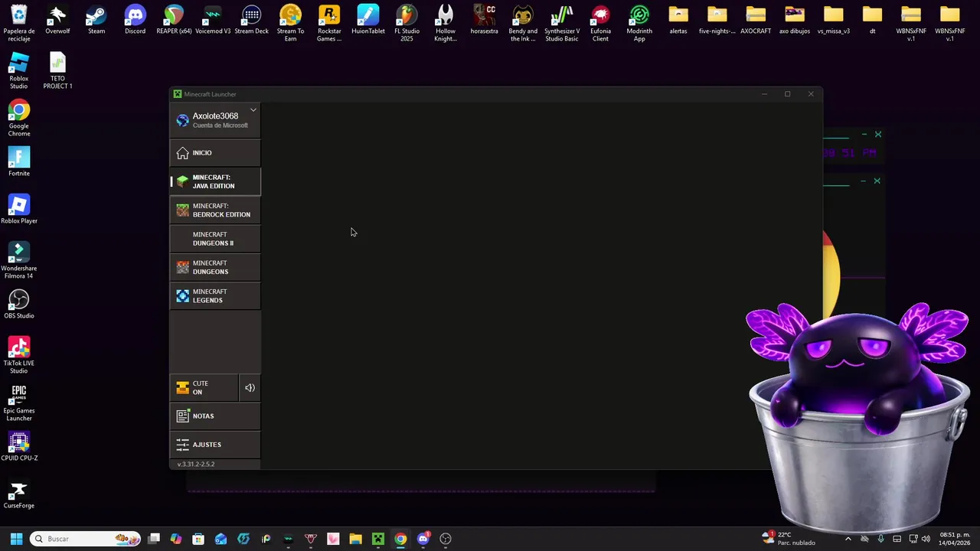Screen dimensions: 980x551
Task: Switch to Minecraft Launcher taskbar icon
Action: point(378,539)
